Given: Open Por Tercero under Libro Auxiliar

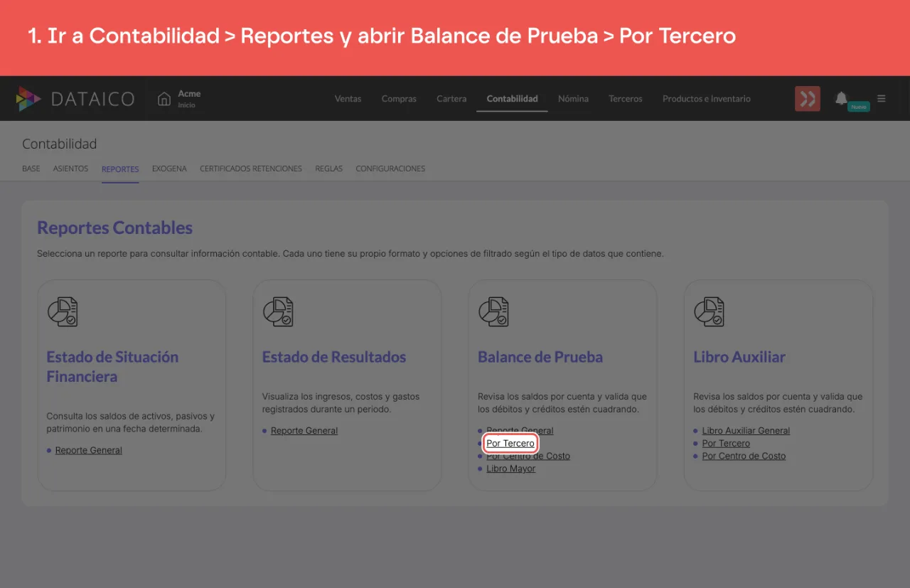Looking at the screenshot, I should point(726,443).
